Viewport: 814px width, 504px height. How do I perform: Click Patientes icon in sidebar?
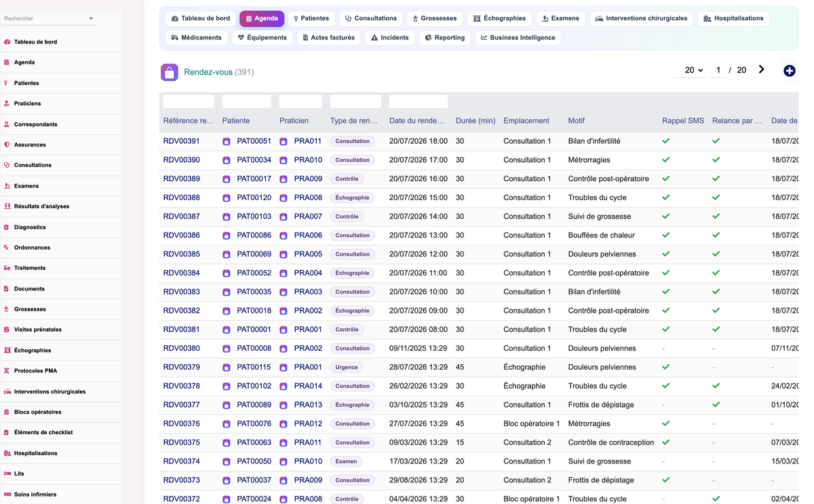(7, 83)
